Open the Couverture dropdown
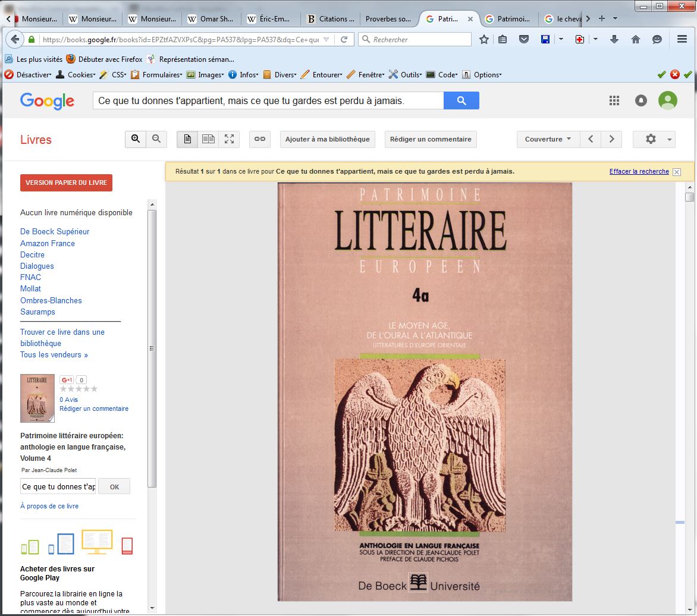The image size is (697, 616). [x=548, y=139]
